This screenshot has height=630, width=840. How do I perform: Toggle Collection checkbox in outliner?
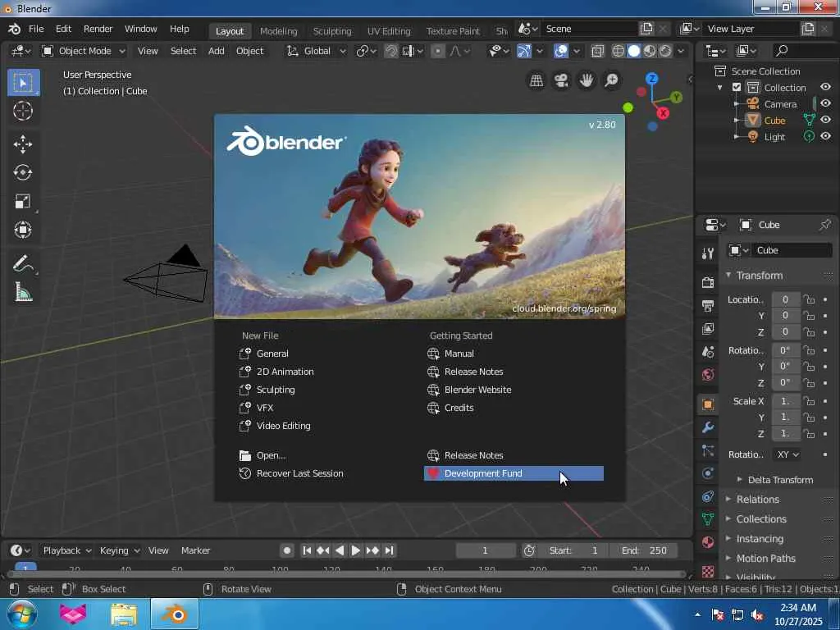737,87
